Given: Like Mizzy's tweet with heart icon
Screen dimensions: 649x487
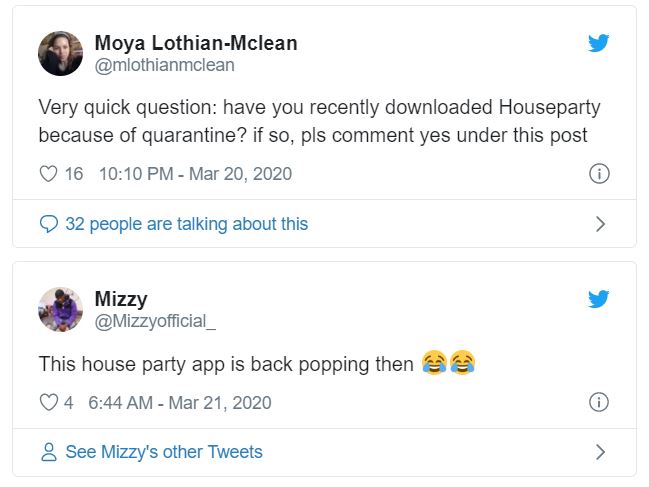Looking at the screenshot, I should pyautogui.click(x=48, y=403).
